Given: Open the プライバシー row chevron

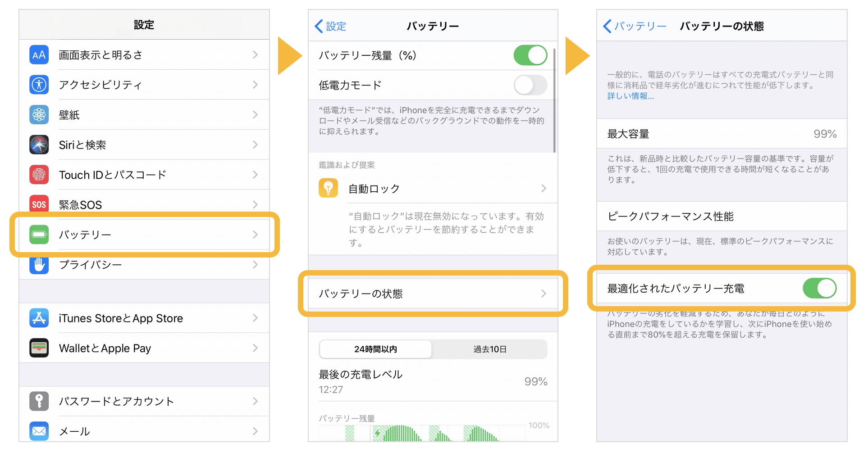Looking at the screenshot, I should point(255,265).
